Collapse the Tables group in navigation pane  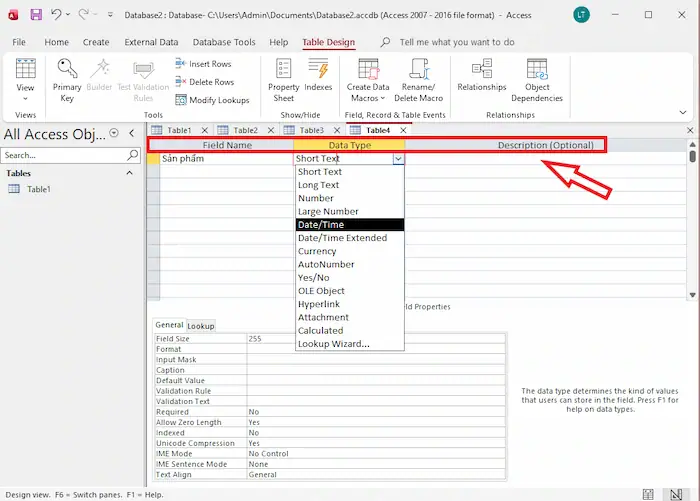click(x=130, y=173)
